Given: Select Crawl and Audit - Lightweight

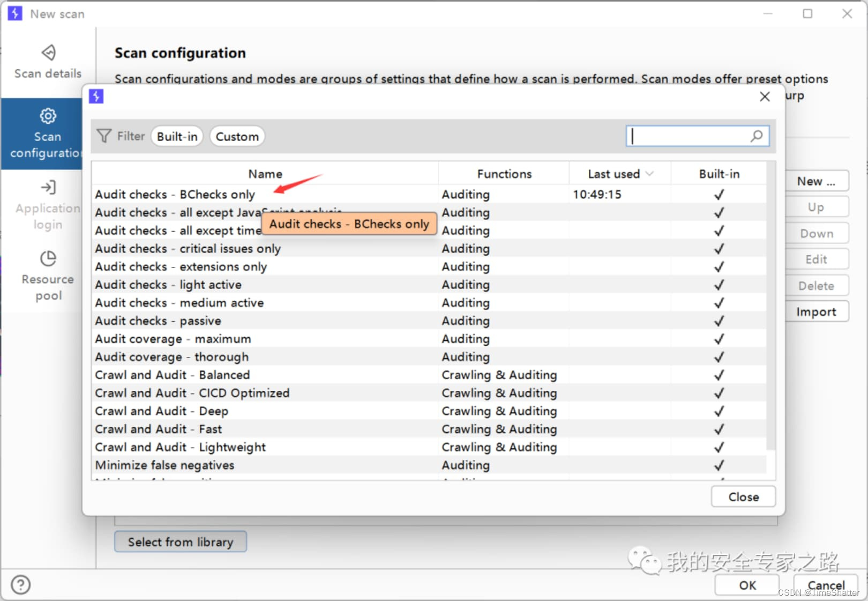Looking at the screenshot, I should [429, 447].
